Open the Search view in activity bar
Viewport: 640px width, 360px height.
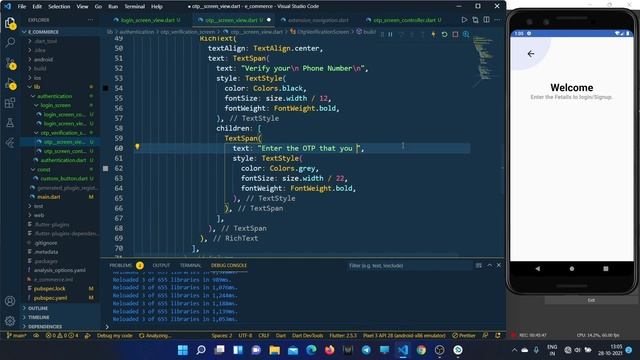10,42
